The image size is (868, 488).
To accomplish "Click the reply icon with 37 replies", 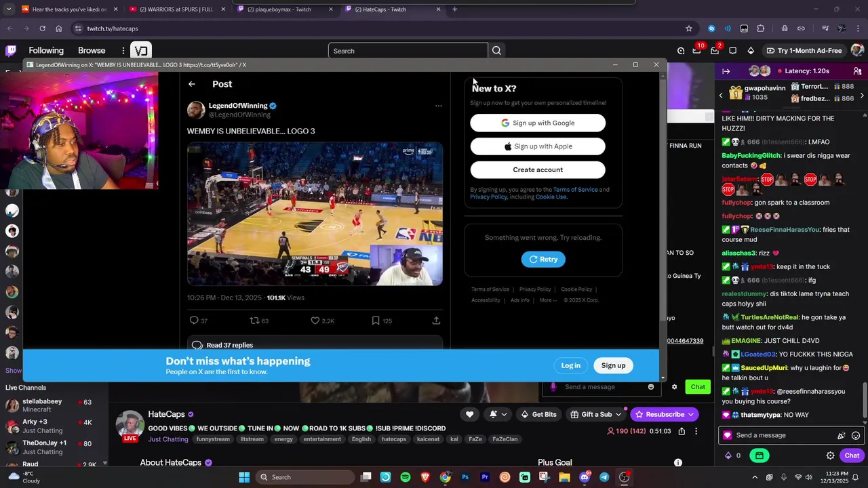I will point(194,321).
